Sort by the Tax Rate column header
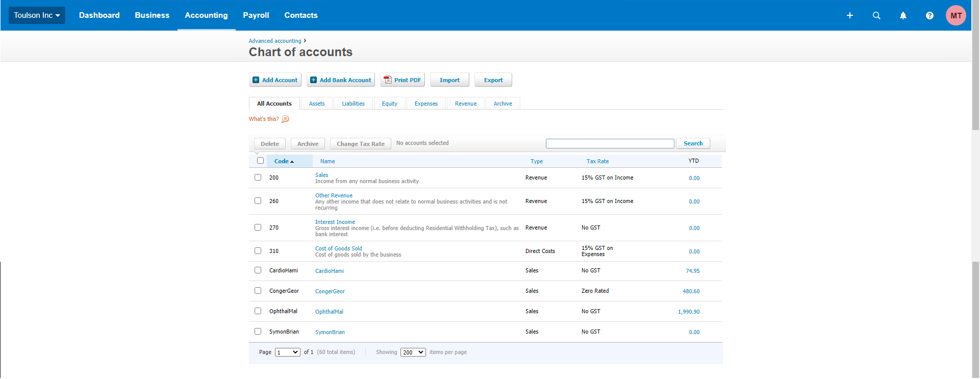Viewport: 980px width, 379px height. coord(597,161)
